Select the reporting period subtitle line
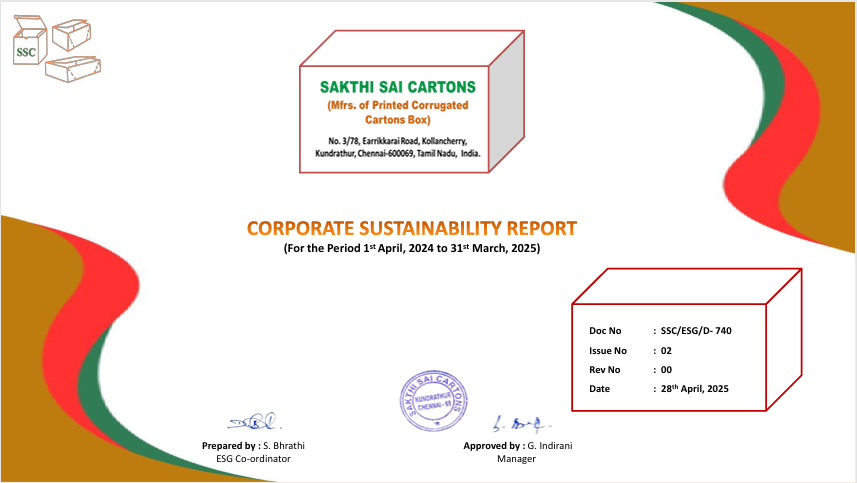This screenshot has height=483, width=857. pos(411,248)
